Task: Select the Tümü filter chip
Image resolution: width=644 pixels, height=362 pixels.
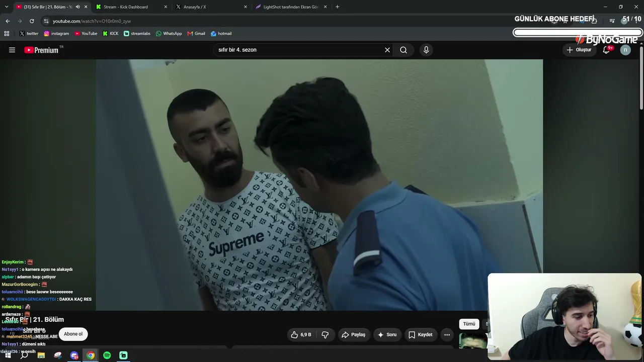Action: click(469, 324)
